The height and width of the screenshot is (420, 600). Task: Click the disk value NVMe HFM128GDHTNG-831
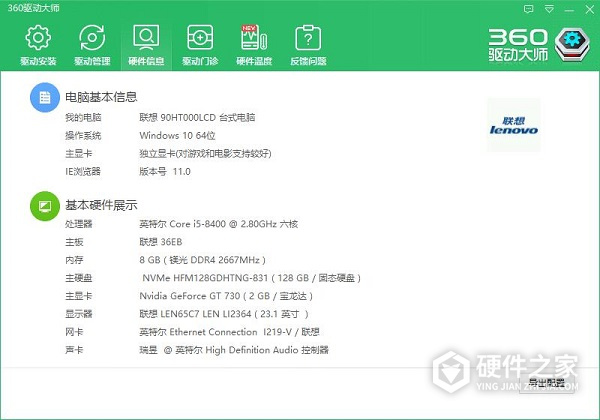251,278
